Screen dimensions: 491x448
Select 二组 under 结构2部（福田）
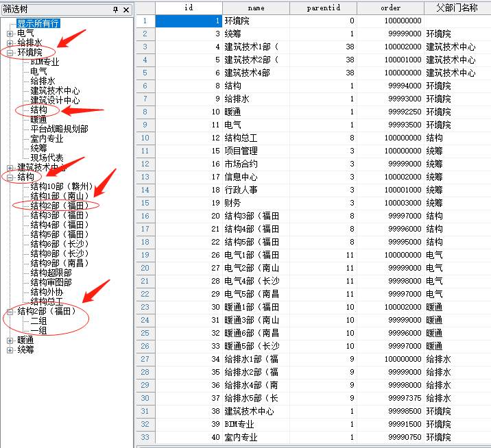click(38, 321)
